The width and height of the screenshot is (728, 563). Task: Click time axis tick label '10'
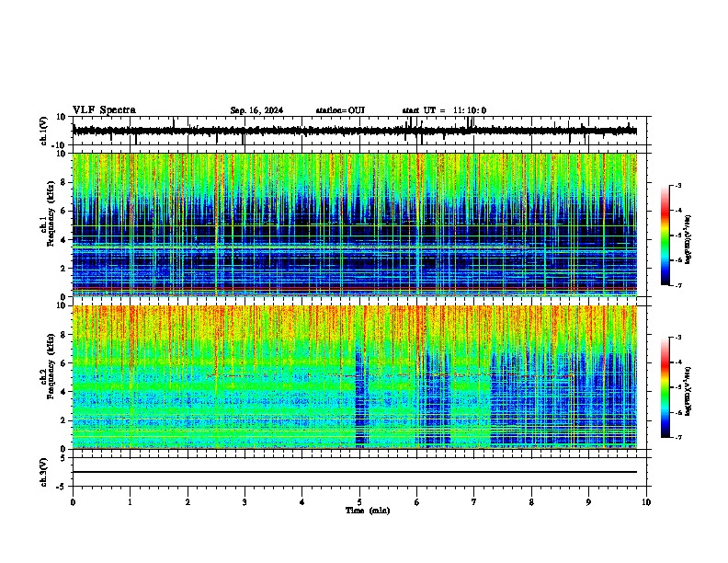point(646,502)
